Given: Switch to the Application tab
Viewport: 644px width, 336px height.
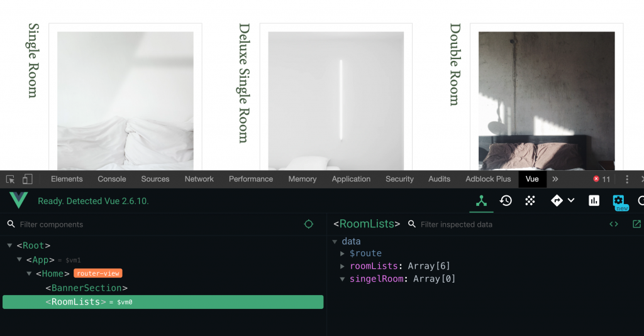Looking at the screenshot, I should click(x=351, y=179).
